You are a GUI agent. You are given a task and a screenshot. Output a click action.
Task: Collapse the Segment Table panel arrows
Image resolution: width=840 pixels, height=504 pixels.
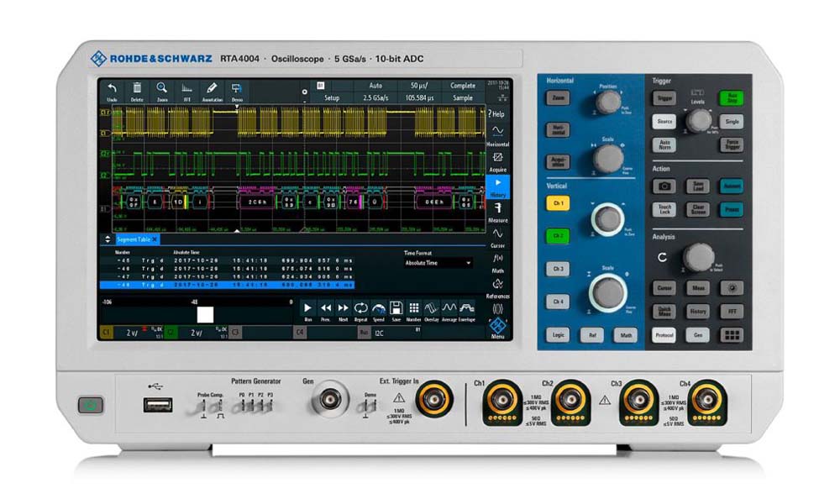[107, 239]
